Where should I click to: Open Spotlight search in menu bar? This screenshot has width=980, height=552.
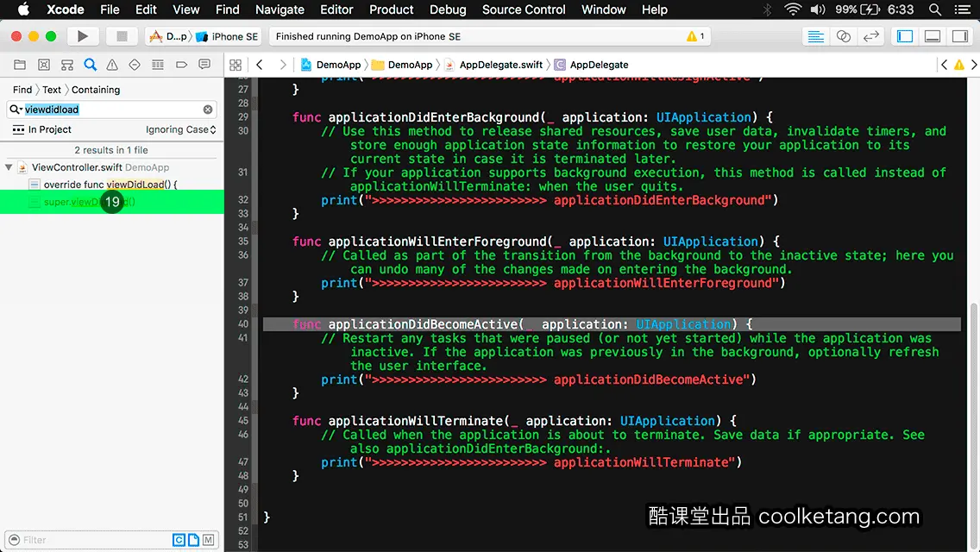935,9
